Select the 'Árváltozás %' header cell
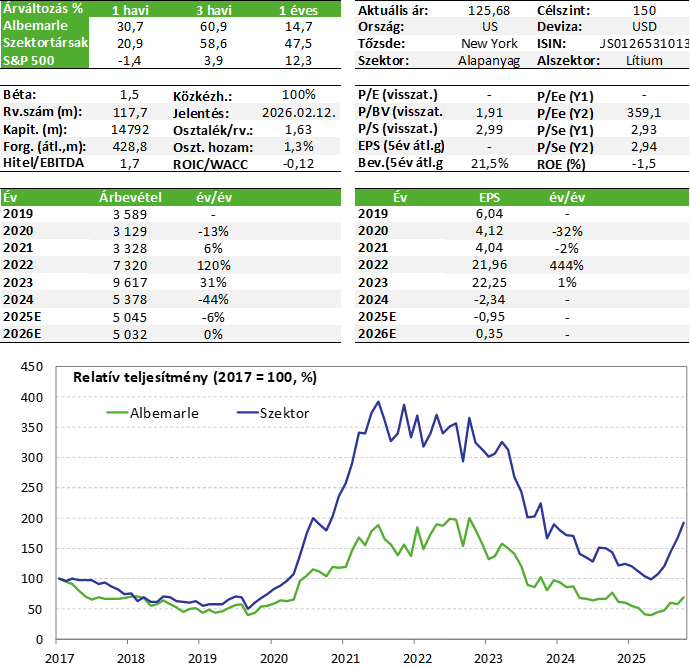This screenshot has width=690, height=668. tap(42, 9)
